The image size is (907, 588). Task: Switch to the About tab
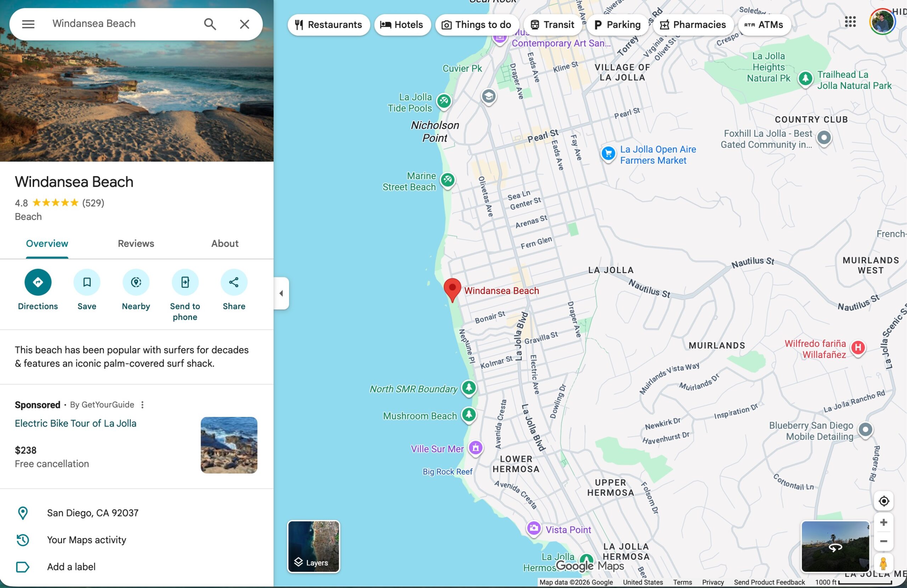[x=225, y=243]
